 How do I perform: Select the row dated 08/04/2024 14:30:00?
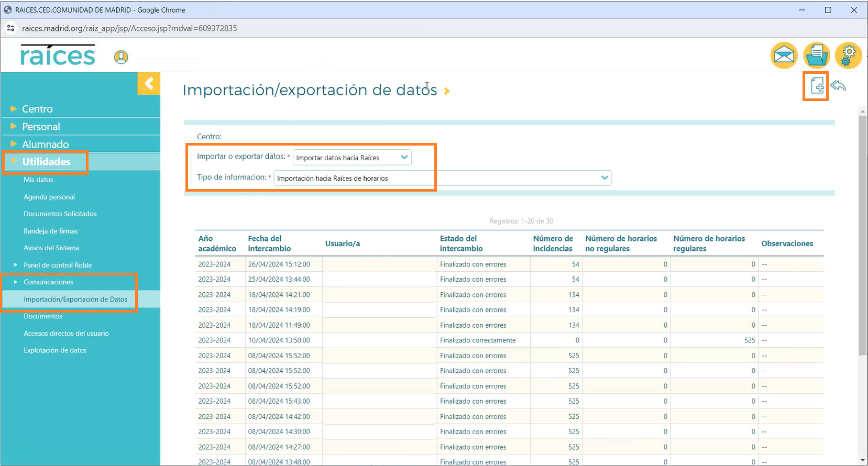coord(509,431)
